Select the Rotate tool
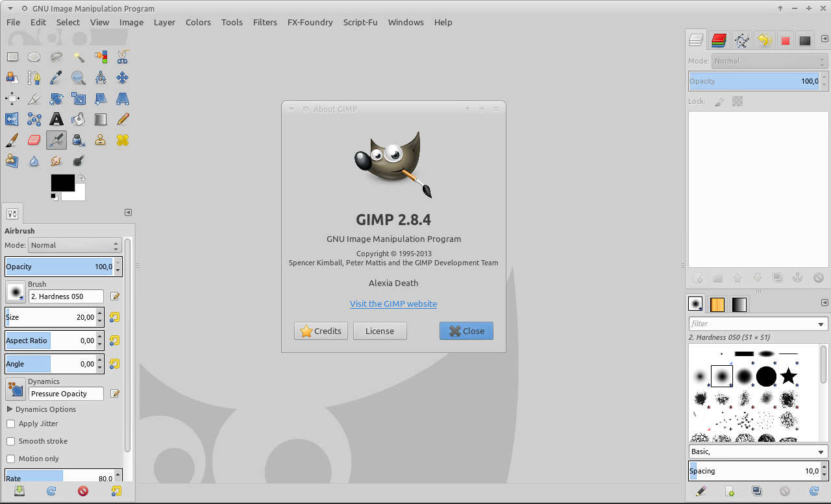 tap(56, 99)
